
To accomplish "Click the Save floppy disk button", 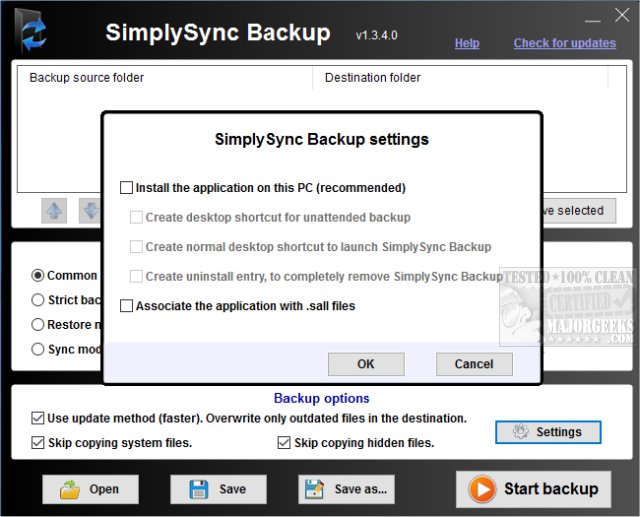I will [218, 489].
